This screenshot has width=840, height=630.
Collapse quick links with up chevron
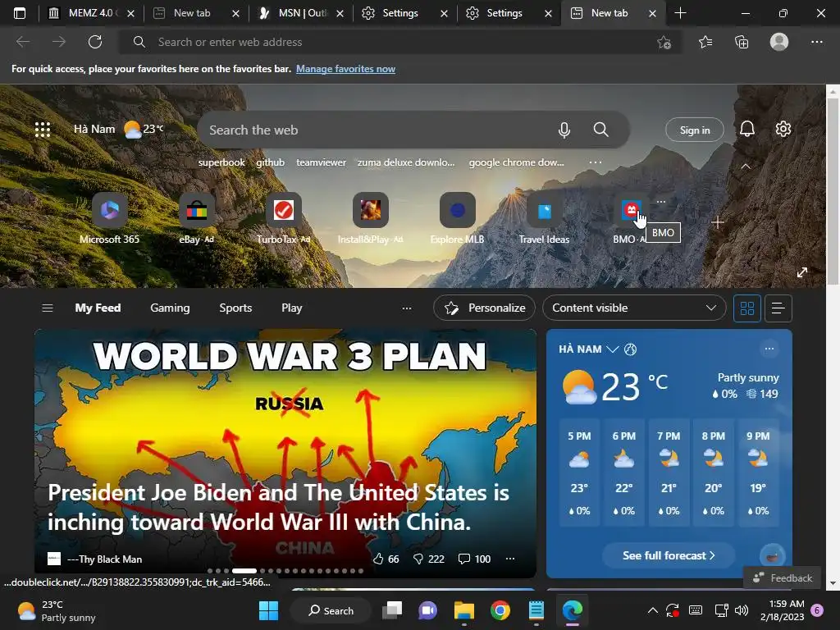coord(745,166)
